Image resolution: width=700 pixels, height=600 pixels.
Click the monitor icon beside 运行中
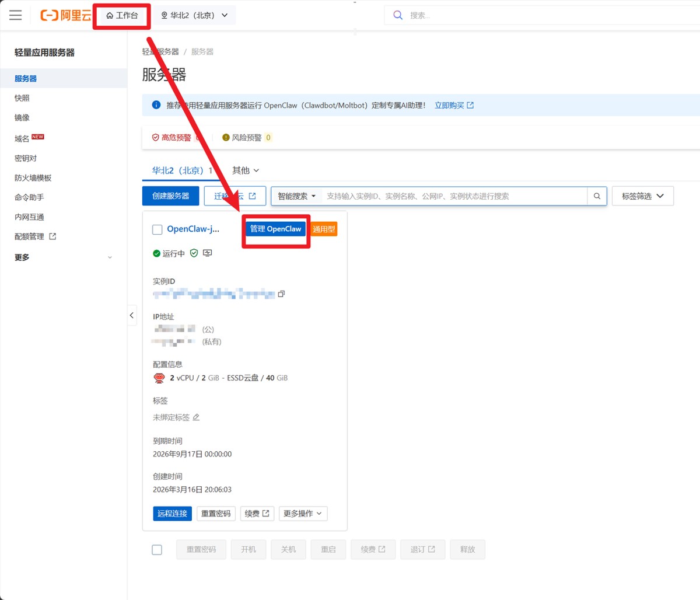(207, 253)
